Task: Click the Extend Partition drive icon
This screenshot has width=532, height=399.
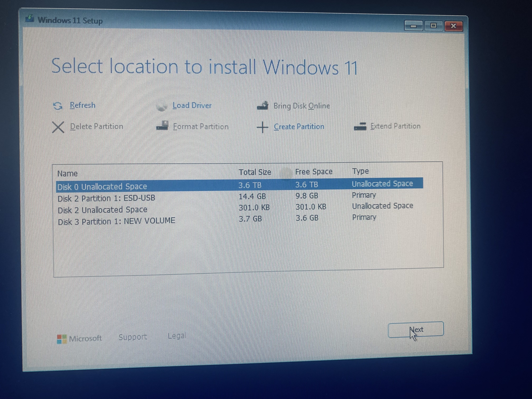Action: click(x=360, y=126)
